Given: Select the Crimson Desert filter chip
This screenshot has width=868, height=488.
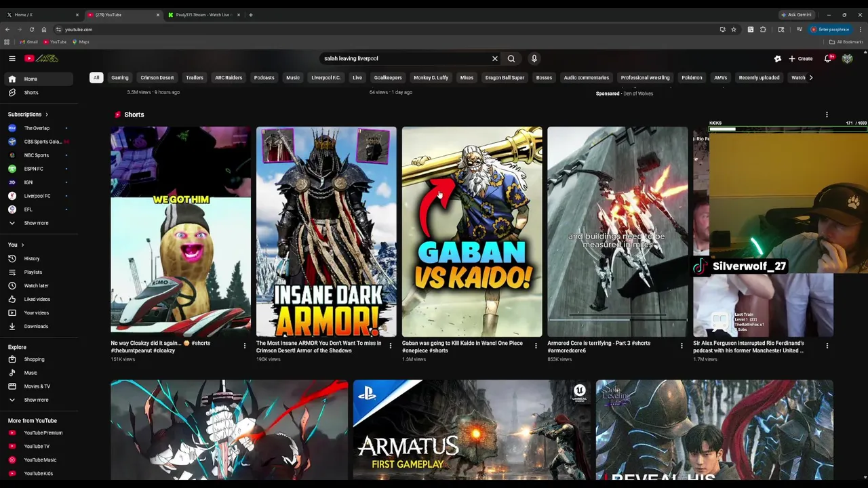Looking at the screenshot, I should pos(157,77).
